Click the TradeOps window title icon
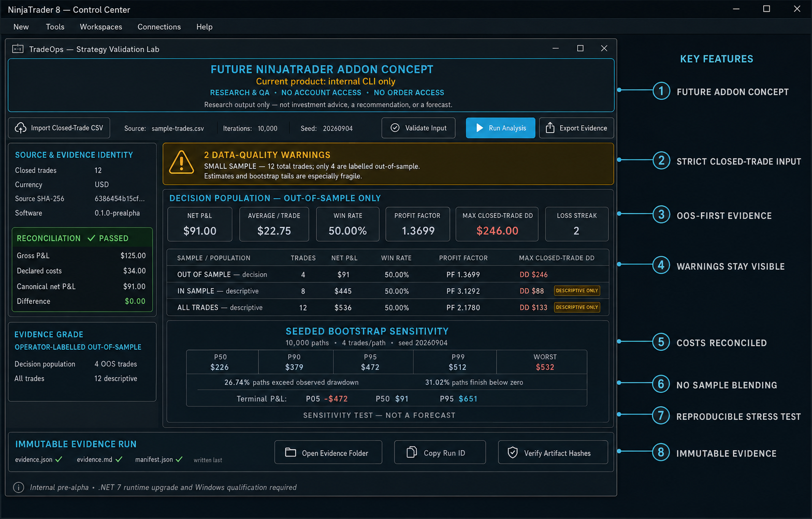Screen dimensions: 812x519 tap(18, 49)
